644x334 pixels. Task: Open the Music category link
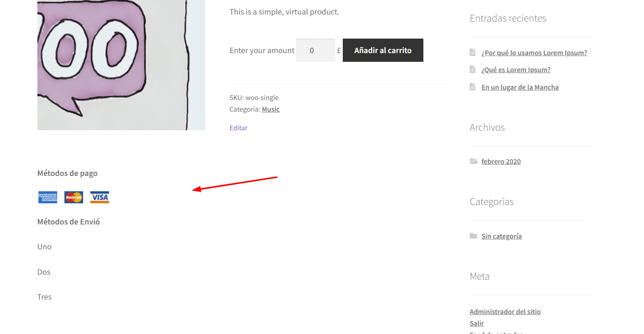point(270,109)
